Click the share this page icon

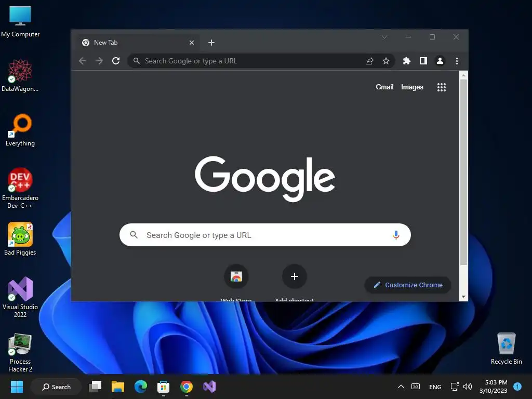click(369, 61)
